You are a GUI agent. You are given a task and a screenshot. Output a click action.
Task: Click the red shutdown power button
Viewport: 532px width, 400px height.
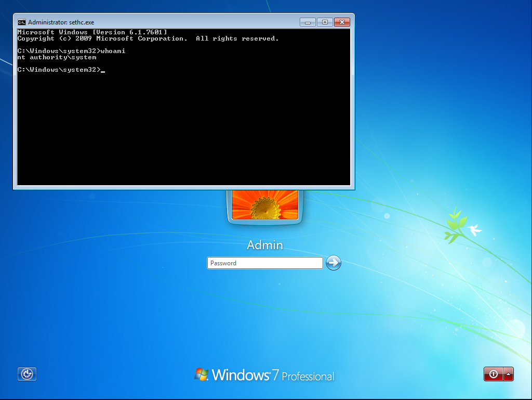pos(494,374)
